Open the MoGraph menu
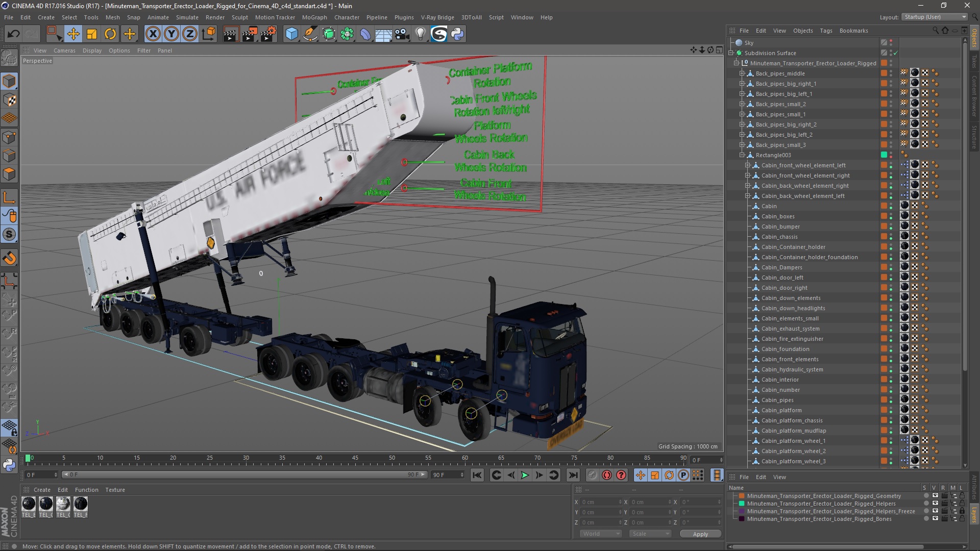 click(314, 17)
